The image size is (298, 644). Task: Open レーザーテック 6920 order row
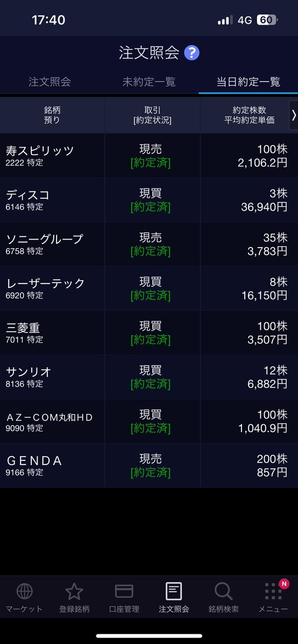[x=149, y=289]
